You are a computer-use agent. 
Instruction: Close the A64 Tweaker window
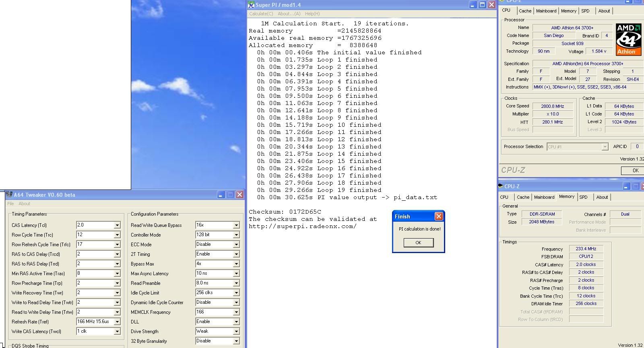(239, 195)
